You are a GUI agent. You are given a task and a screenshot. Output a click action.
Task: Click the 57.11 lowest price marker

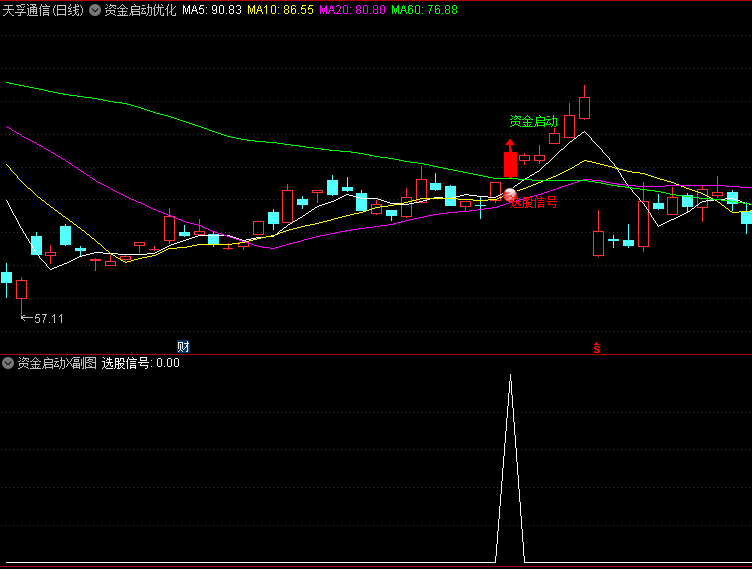(42, 318)
